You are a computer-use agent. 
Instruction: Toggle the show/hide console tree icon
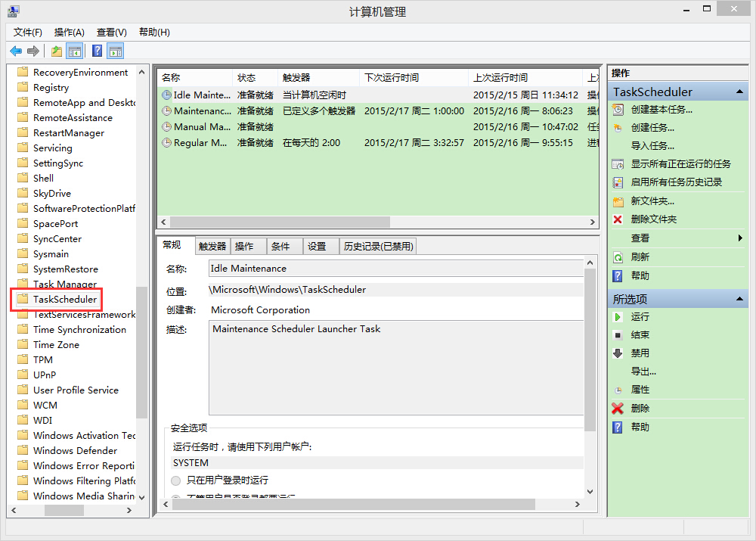(x=75, y=51)
